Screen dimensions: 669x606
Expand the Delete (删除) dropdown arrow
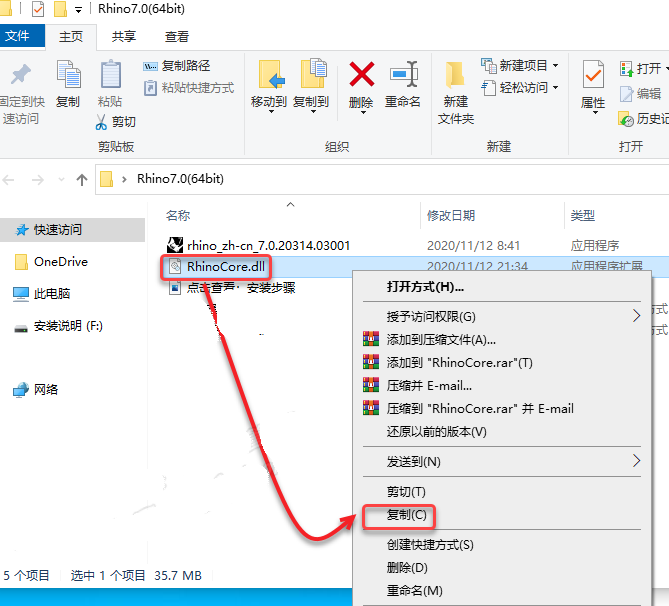click(x=363, y=113)
